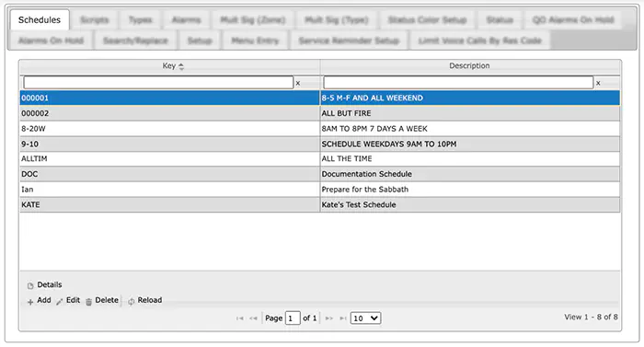644x347 pixels.
Task: Click 'SCHEDULE WEEKDAYS 9AM TO 10PM' cell
Action: 470,144
